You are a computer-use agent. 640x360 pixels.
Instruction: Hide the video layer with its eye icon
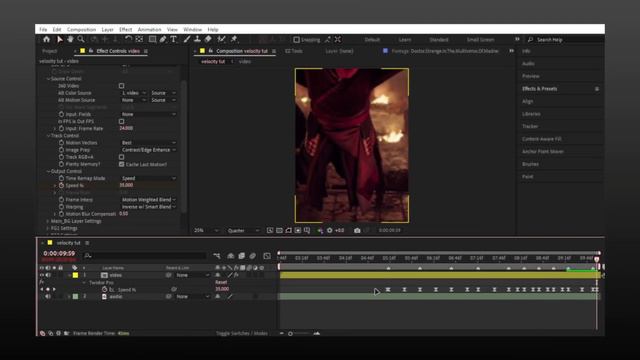pyautogui.click(x=42, y=275)
